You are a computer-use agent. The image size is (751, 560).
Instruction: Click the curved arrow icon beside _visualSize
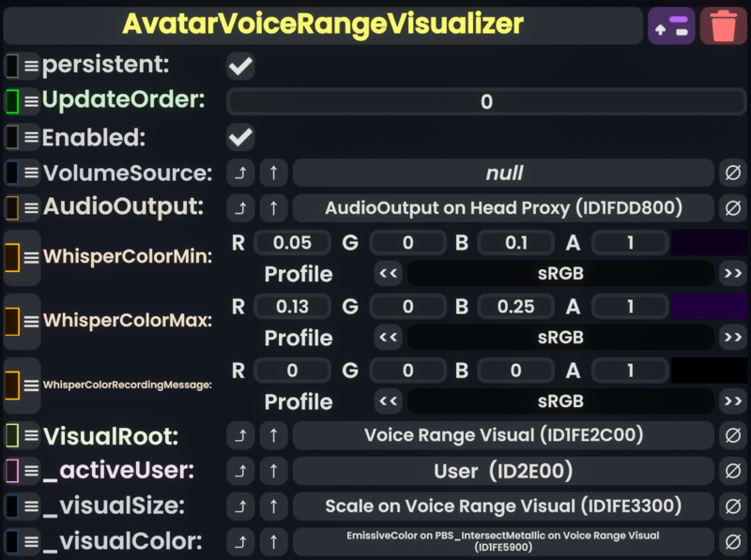click(x=240, y=507)
